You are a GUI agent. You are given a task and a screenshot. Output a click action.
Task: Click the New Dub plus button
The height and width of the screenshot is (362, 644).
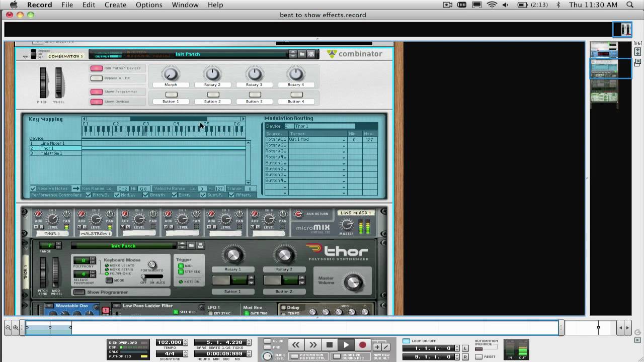pos(377,346)
